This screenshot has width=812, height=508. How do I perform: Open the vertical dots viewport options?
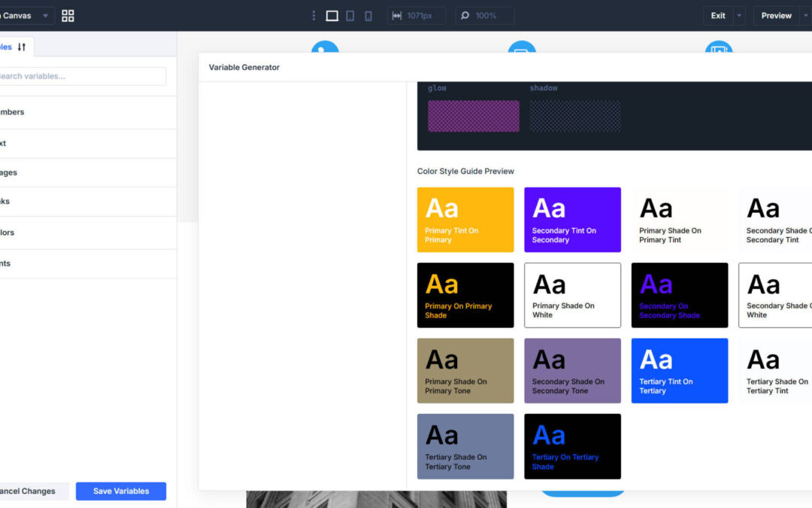click(314, 16)
